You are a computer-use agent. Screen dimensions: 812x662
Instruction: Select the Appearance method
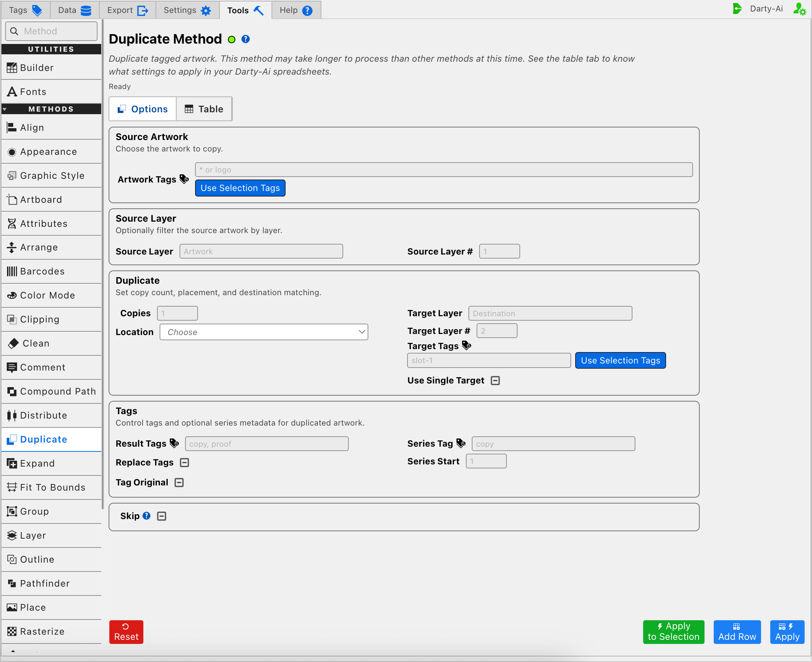51,152
